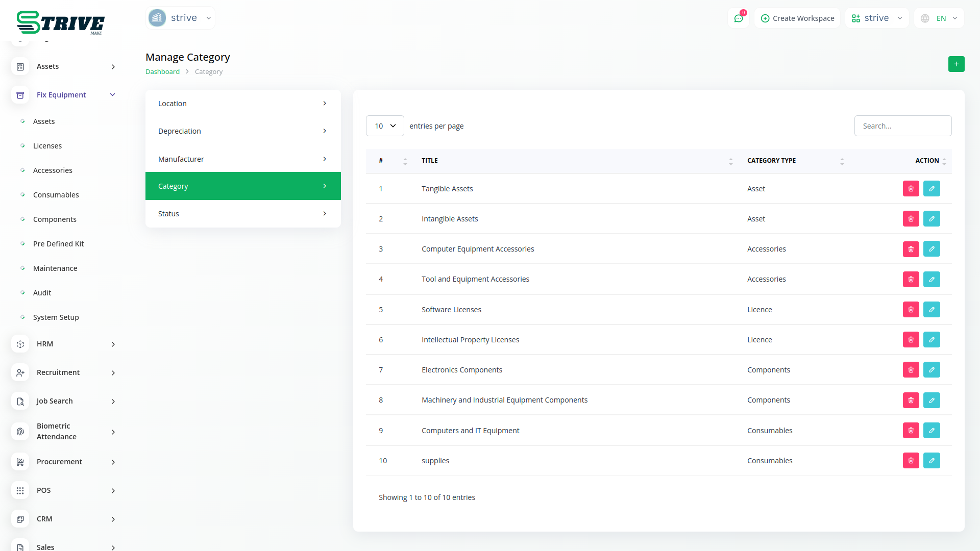Edit the Electronics Components category
This screenshot has height=551, width=980.
tap(932, 370)
